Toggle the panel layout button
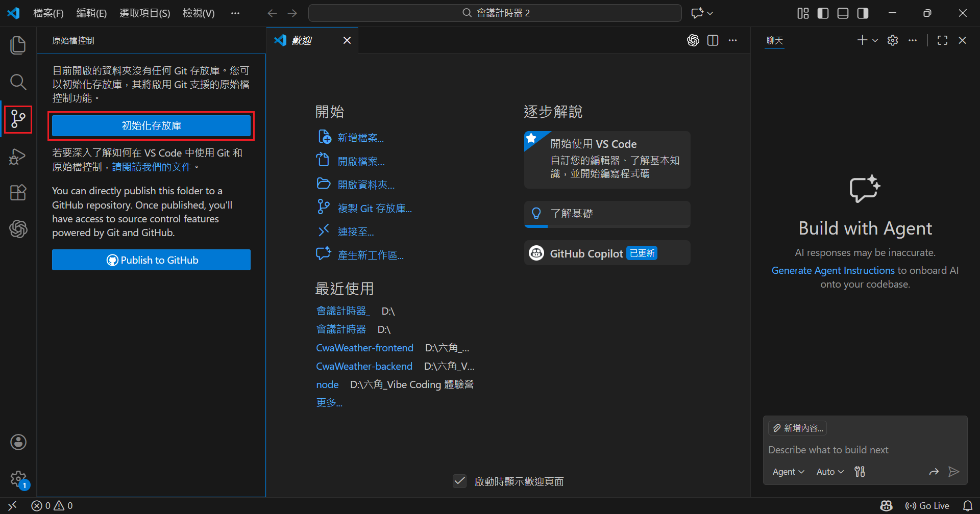980x514 pixels. [x=843, y=13]
